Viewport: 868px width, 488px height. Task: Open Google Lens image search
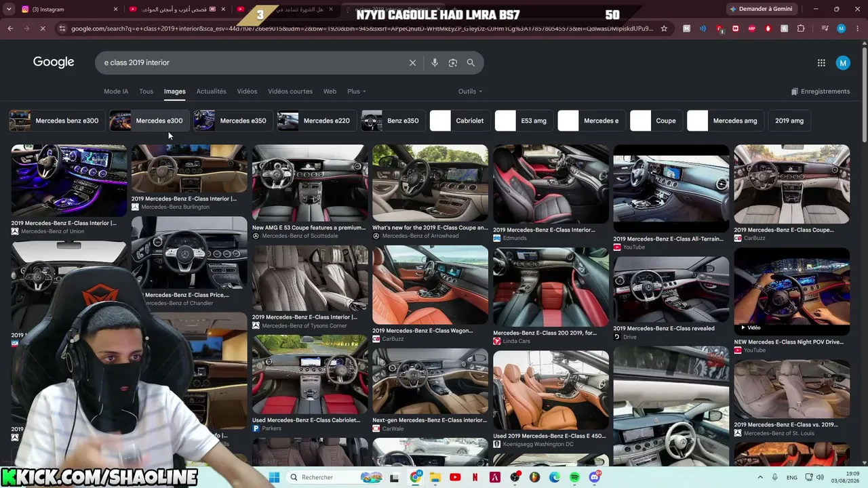tap(453, 62)
